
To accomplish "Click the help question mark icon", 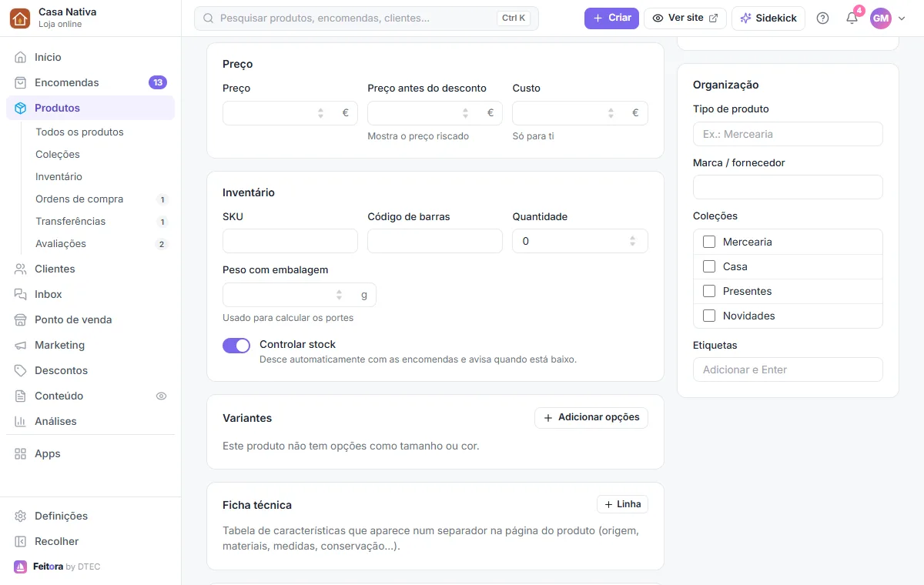I will point(822,18).
